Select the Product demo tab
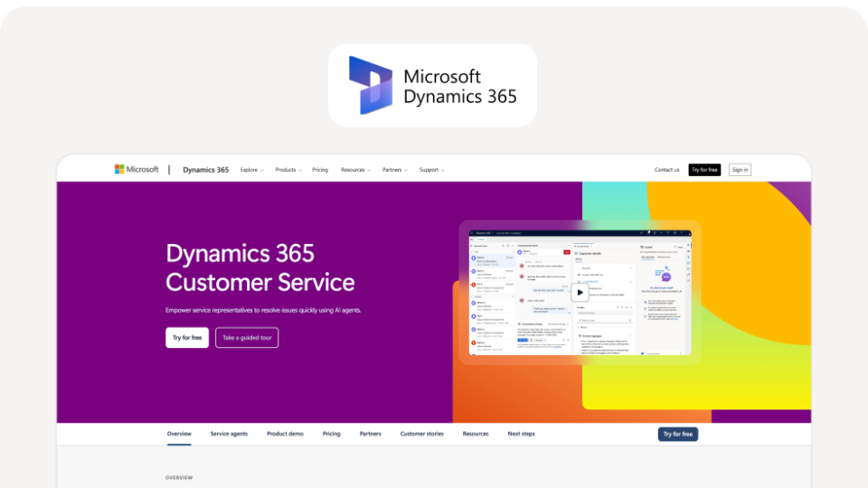Screen dimensions: 868x488 click(285, 434)
